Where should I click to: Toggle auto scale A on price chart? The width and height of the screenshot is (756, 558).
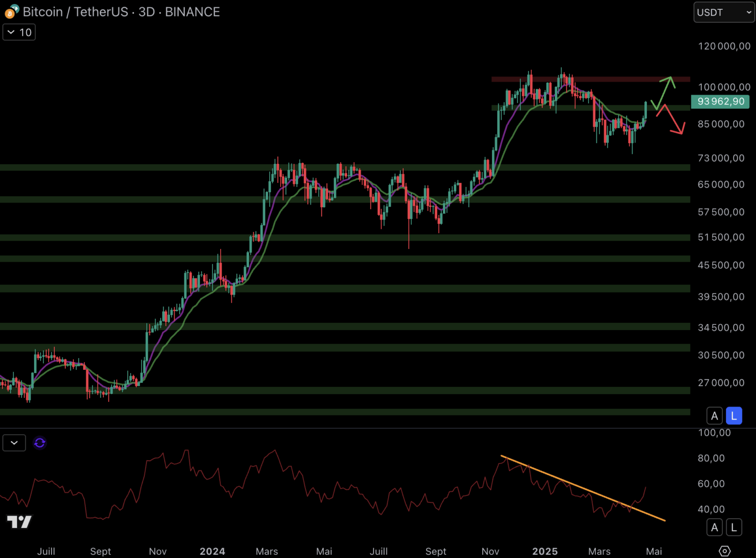tap(714, 415)
